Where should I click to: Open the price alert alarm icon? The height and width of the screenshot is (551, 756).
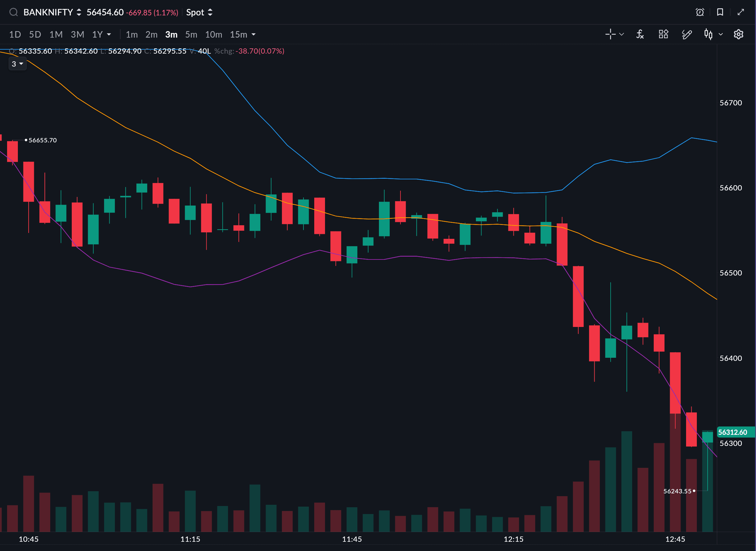point(700,12)
